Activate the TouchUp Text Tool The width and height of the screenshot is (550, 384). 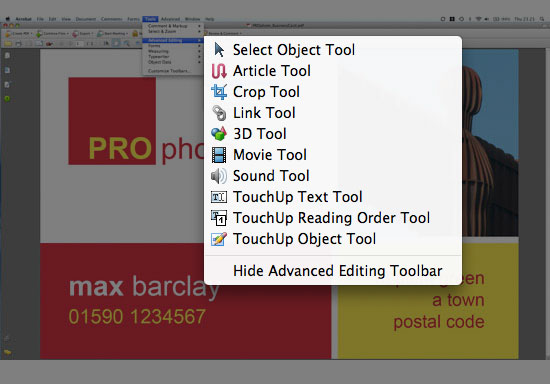pos(333,197)
